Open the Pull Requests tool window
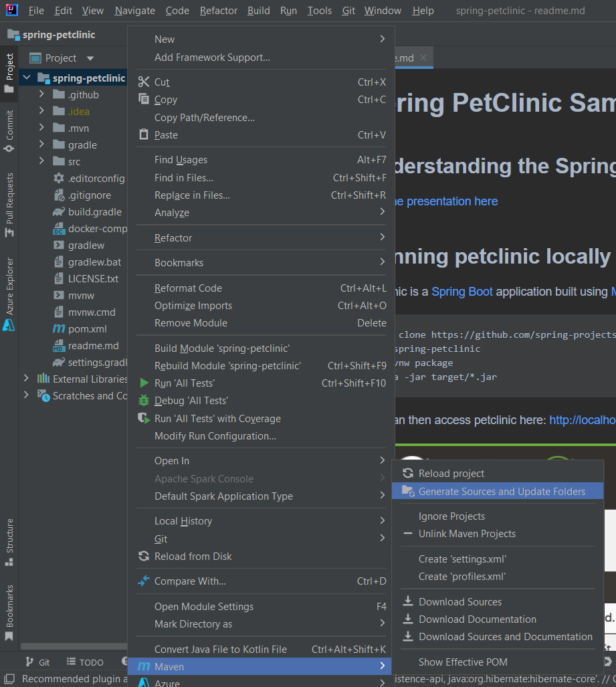The image size is (616, 687). tap(9, 205)
